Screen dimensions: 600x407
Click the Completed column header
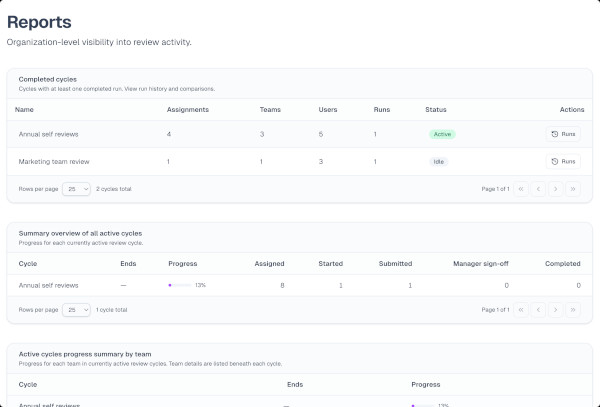[x=563, y=264]
